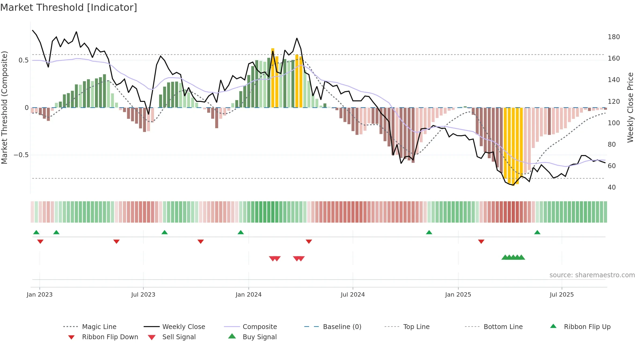Click the Magic Line legend entry
The width and height of the screenshot is (644, 362).
(90, 327)
